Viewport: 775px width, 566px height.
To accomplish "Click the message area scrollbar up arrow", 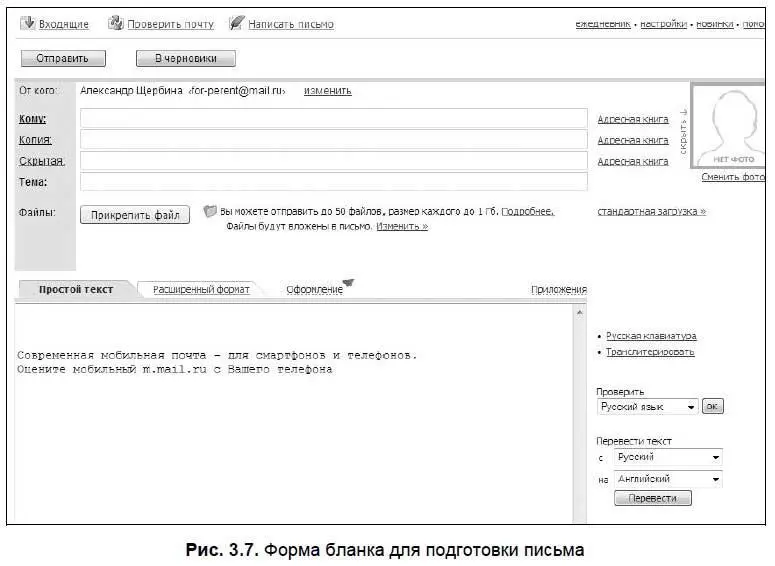I will (580, 312).
